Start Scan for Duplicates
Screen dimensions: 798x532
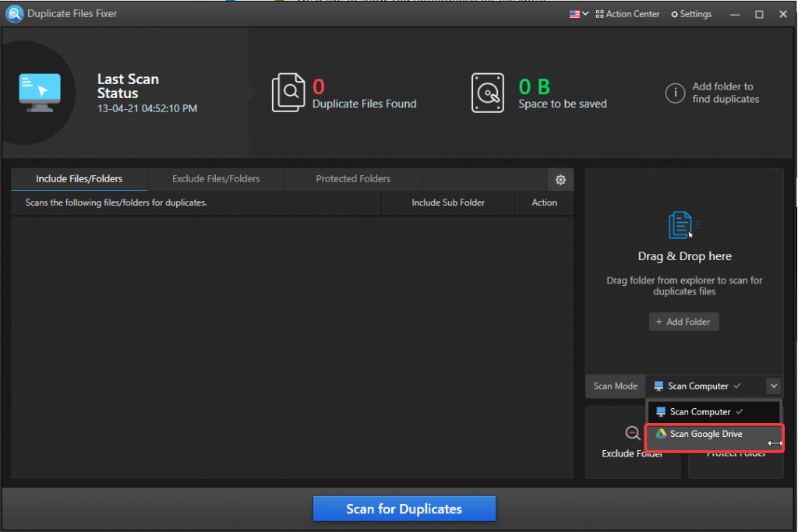tap(404, 509)
